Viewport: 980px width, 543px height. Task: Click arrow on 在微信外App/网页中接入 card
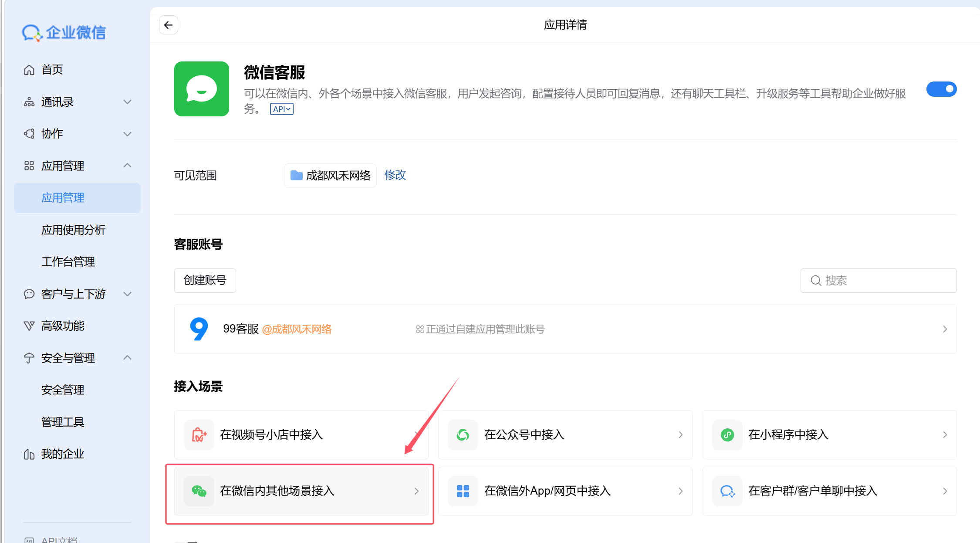tap(680, 491)
